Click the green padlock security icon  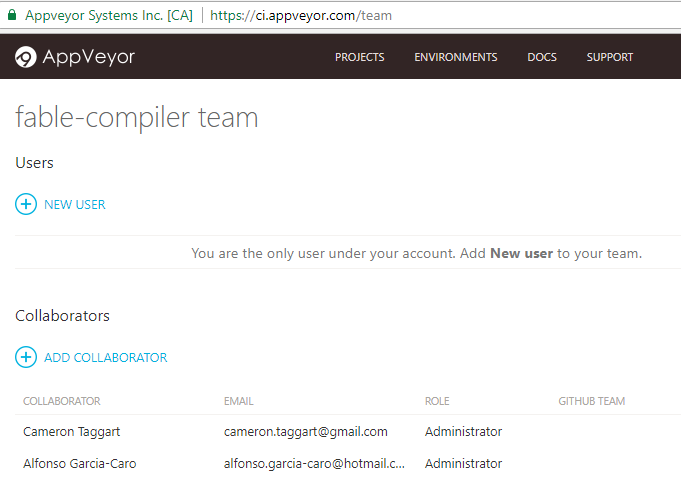click(x=12, y=15)
